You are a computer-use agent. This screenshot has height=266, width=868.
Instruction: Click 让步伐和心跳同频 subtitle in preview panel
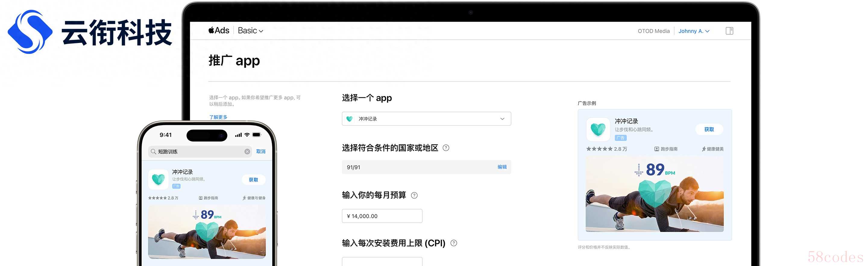(634, 129)
